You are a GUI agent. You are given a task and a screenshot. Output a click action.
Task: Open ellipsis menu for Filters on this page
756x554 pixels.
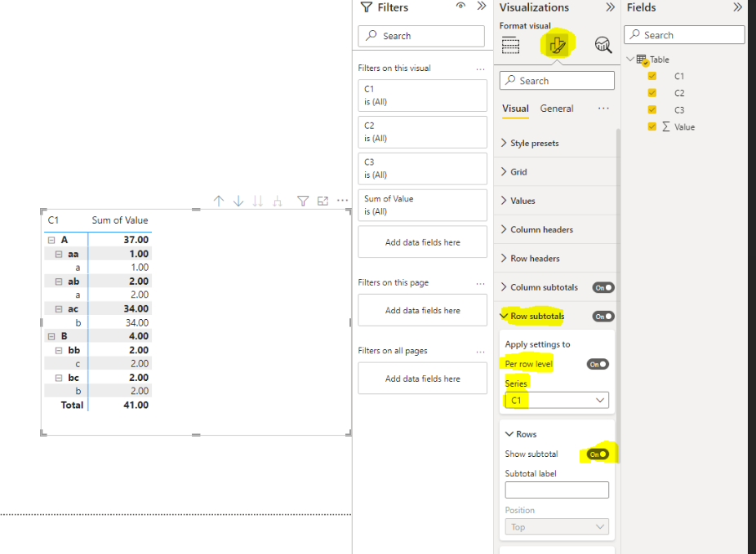480,283
